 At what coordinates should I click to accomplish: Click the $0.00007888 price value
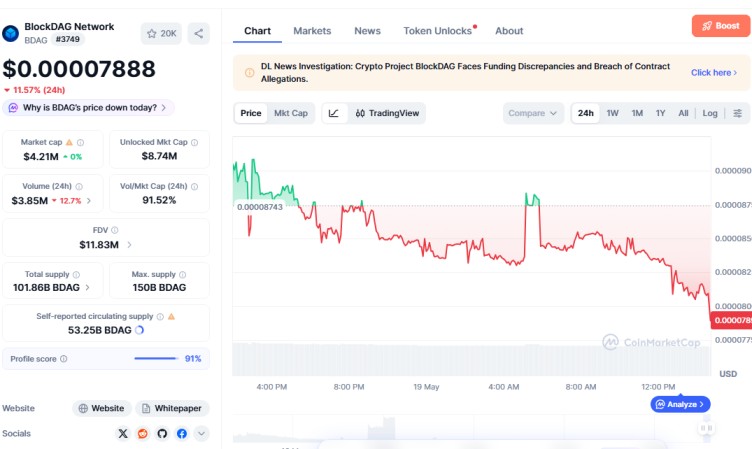point(79,69)
